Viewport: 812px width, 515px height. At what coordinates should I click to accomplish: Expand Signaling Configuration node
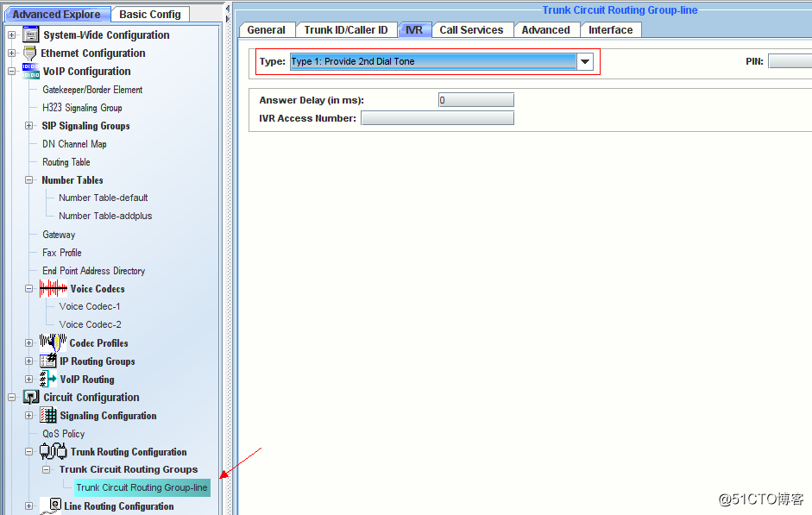point(29,416)
